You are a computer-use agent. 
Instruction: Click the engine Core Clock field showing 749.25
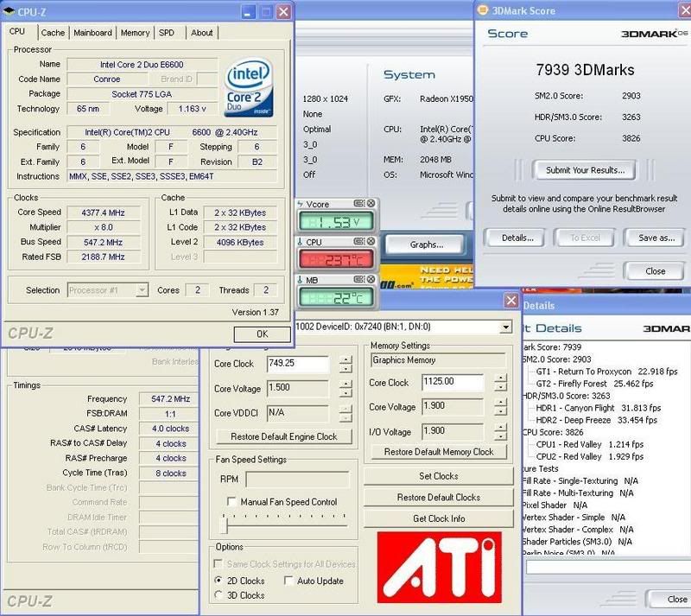coord(298,364)
